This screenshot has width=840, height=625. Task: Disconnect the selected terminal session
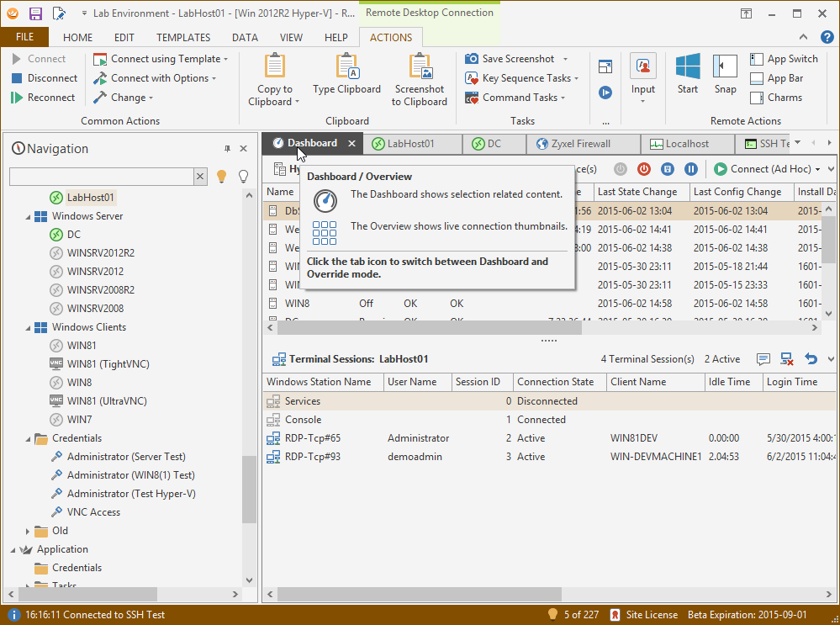[x=785, y=358]
